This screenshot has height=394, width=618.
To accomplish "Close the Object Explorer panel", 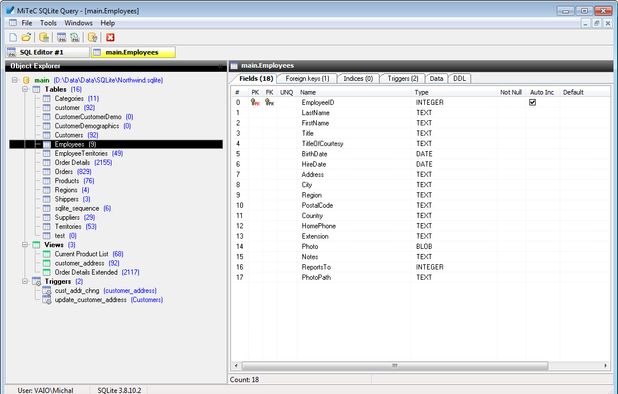I will click(222, 66).
